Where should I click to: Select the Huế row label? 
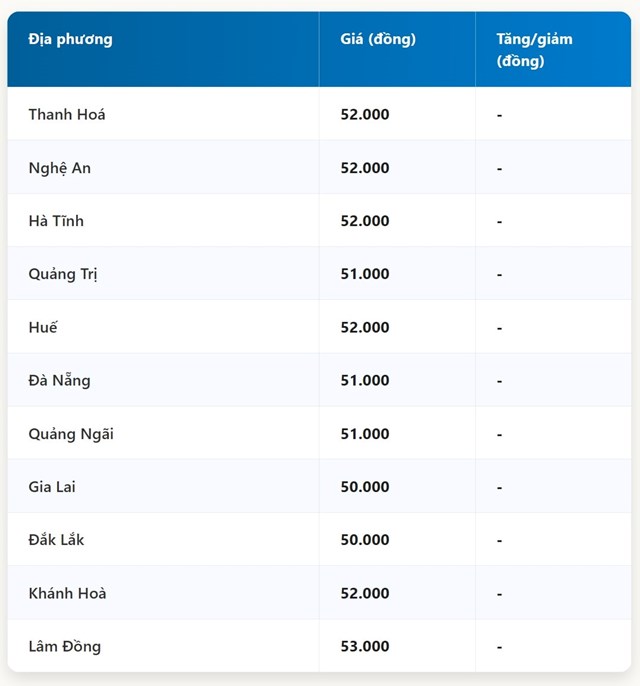point(44,327)
